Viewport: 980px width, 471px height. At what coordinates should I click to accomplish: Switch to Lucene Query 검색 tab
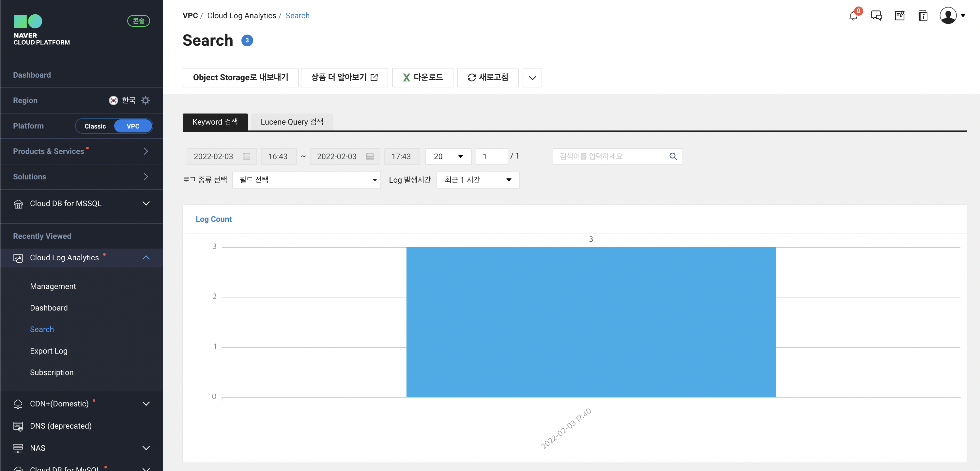(292, 122)
